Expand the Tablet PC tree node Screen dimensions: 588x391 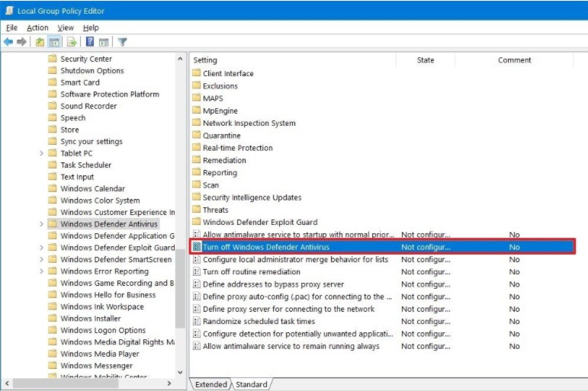(x=41, y=153)
